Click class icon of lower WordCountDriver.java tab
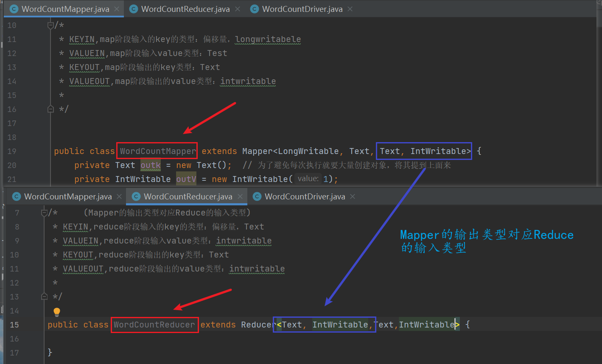Screen dimensions: 602x364 (257, 196)
